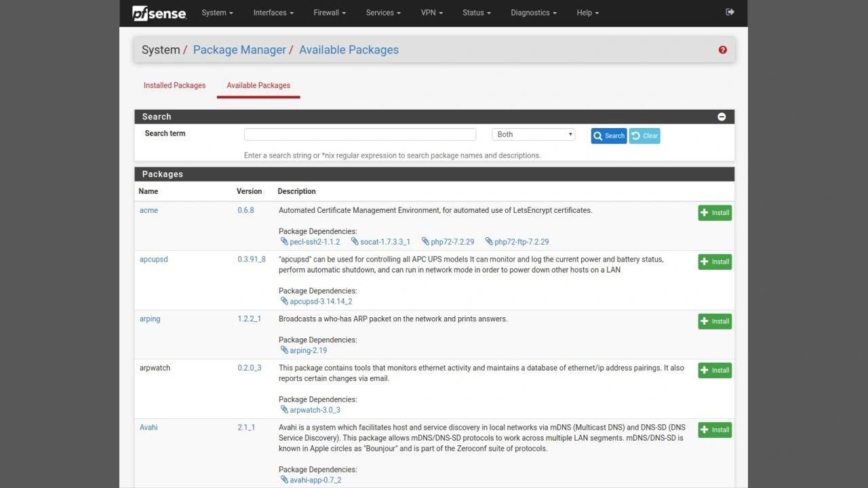Click Available Packages breadcrumb link
868x488 pixels.
tap(349, 50)
